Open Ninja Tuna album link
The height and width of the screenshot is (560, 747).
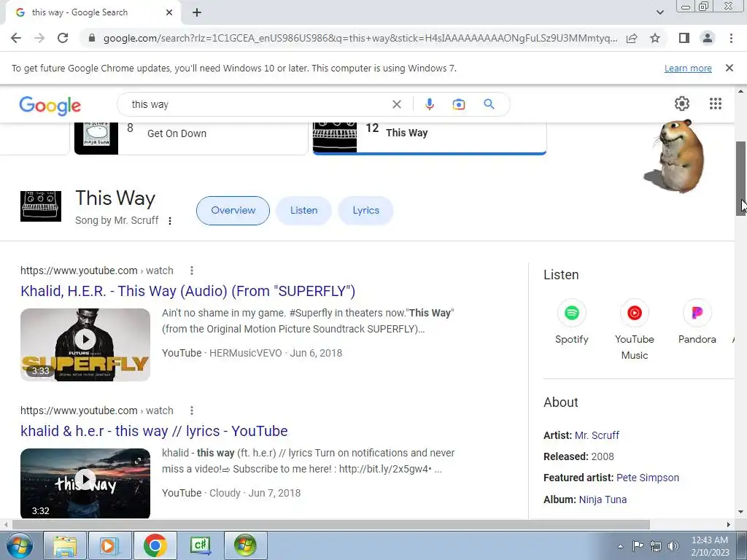(x=603, y=499)
